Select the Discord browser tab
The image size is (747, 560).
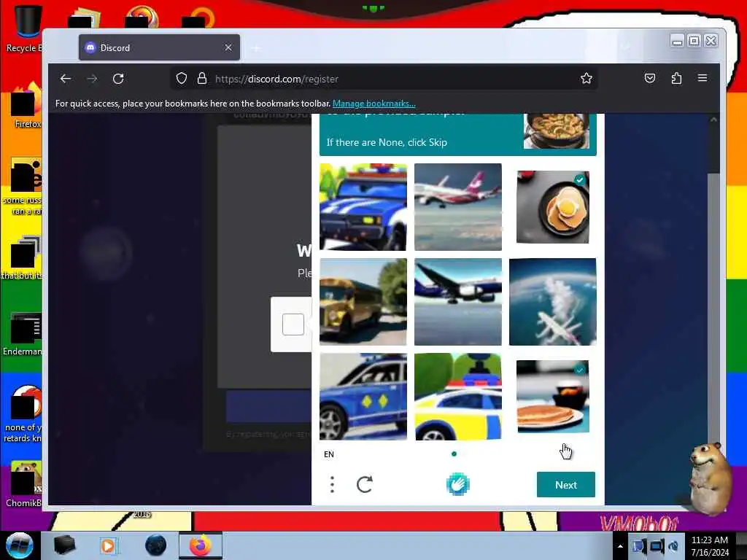tap(159, 47)
